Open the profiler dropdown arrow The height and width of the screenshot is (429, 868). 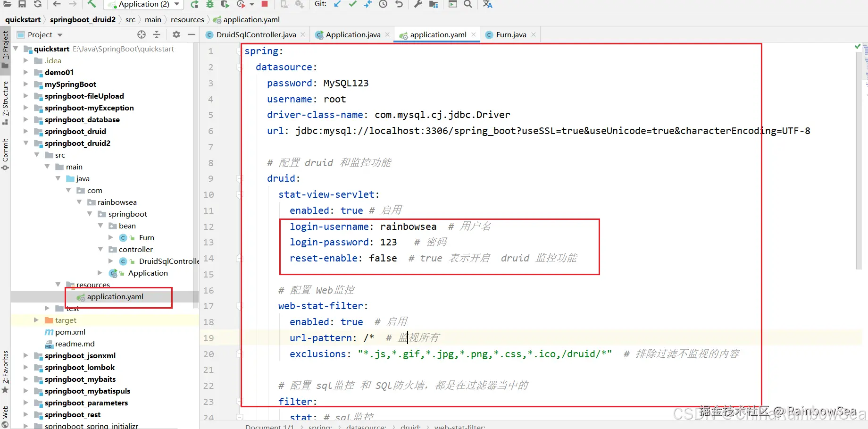pos(251,4)
